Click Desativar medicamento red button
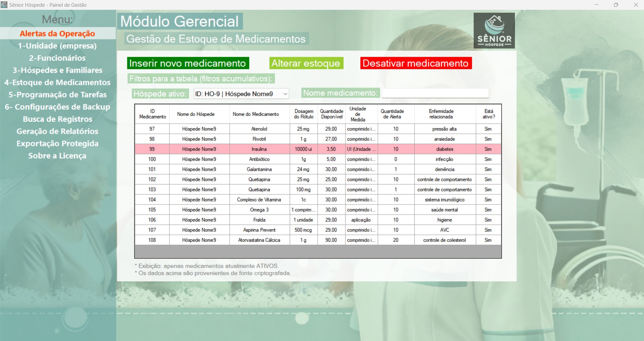Image resolution: width=644 pixels, height=341 pixels. [x=416, y=63]
